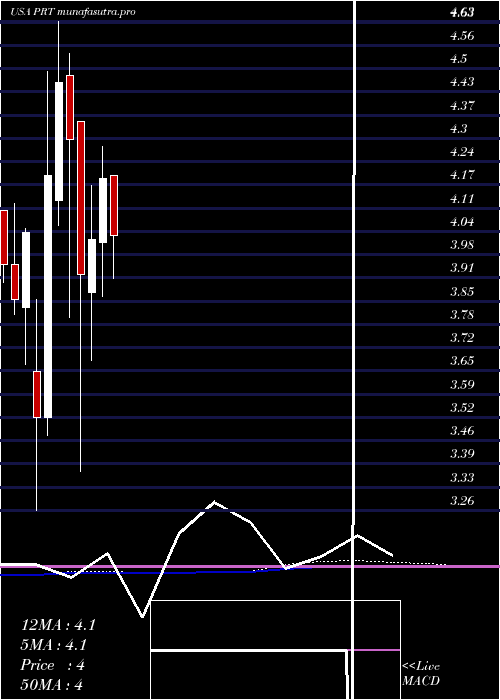Click the 3.59 price axis label

462,384
